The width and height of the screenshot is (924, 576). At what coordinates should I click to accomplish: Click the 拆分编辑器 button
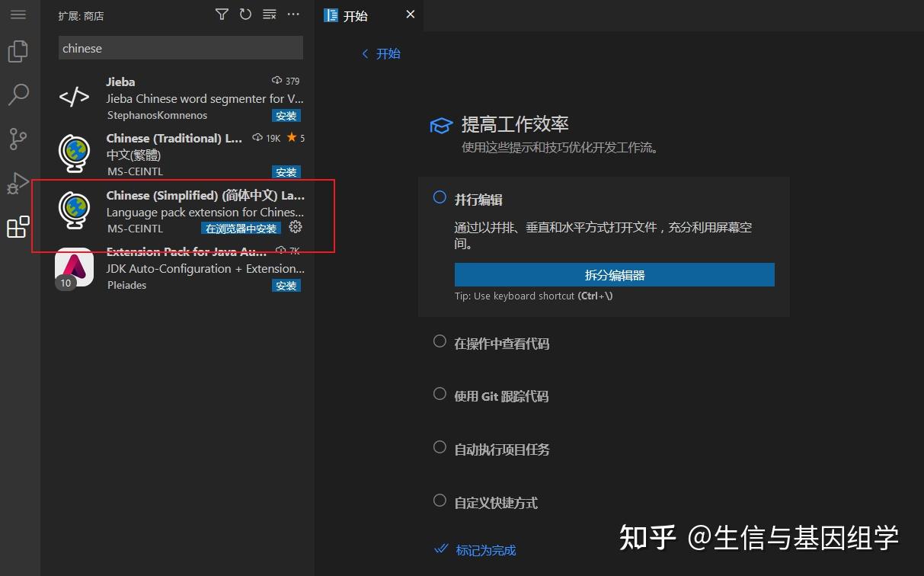click(x=614, y=275)
